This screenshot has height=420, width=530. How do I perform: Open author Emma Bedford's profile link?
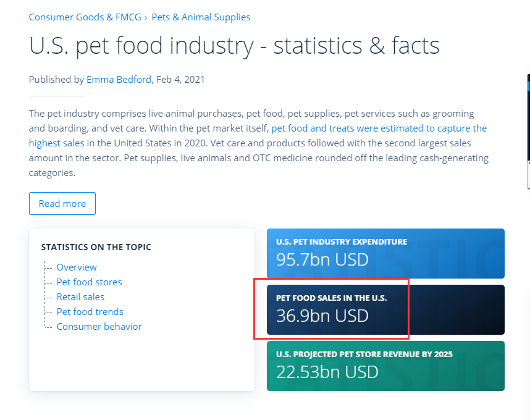[x=119, y=80]
